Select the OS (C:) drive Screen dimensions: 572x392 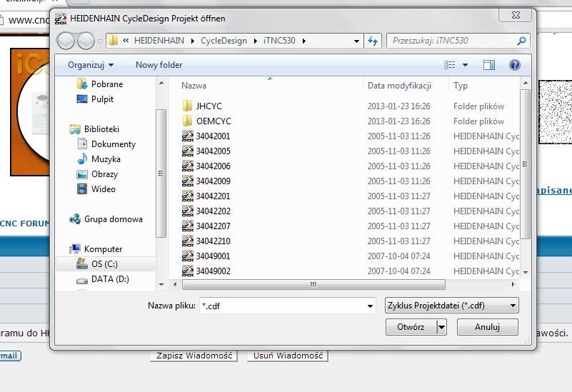click(x=106, y=264)
